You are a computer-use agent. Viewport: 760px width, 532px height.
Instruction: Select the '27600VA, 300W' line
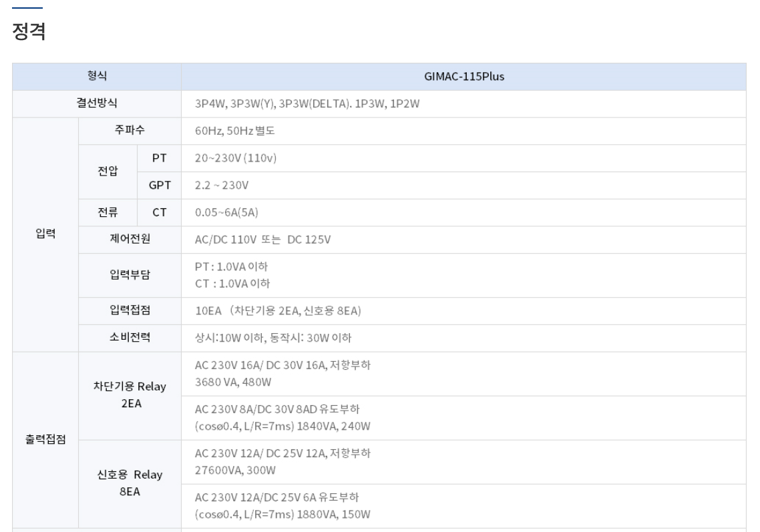[235, 470]
